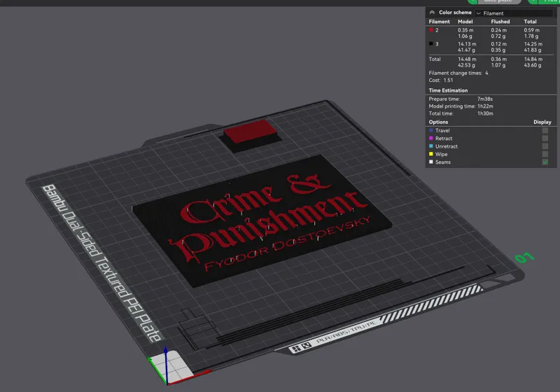Click the 'Display' column heading
Screen dimensions: 560x392
[x=542, y=122]
